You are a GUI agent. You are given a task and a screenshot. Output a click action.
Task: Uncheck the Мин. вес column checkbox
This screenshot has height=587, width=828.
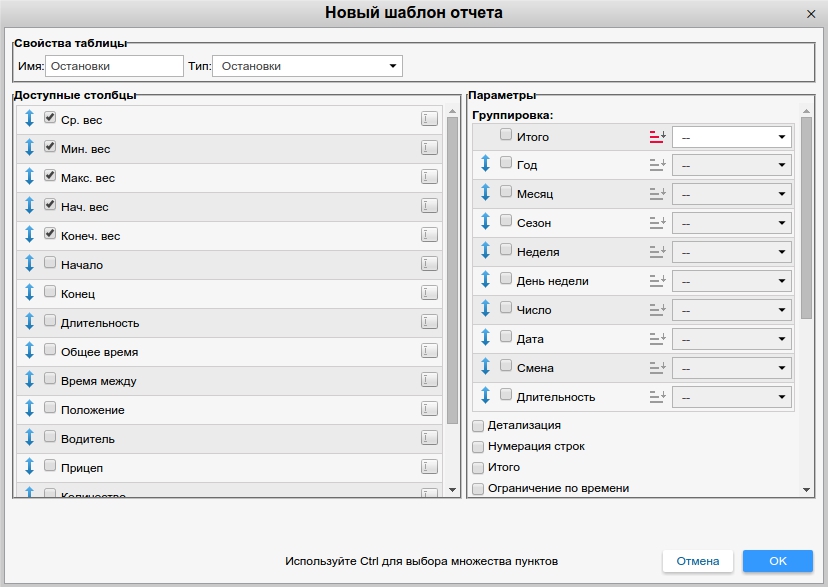50,147
